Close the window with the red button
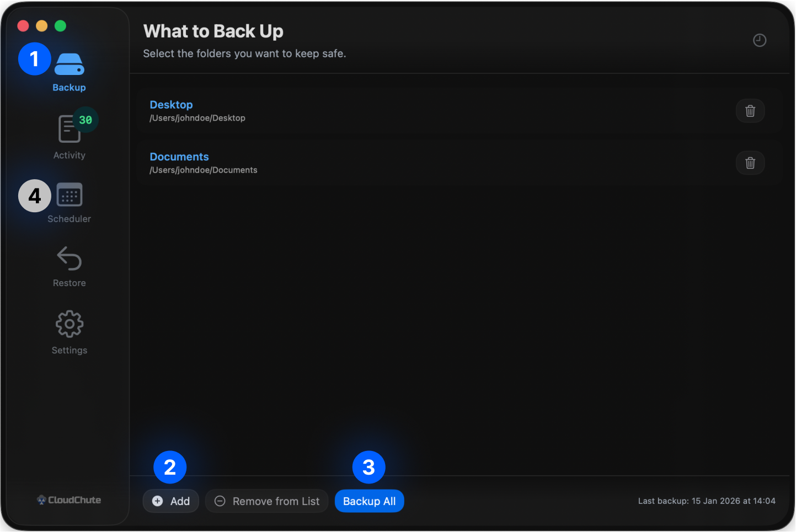This screenshot has width=796, height=532. (23, 26)
